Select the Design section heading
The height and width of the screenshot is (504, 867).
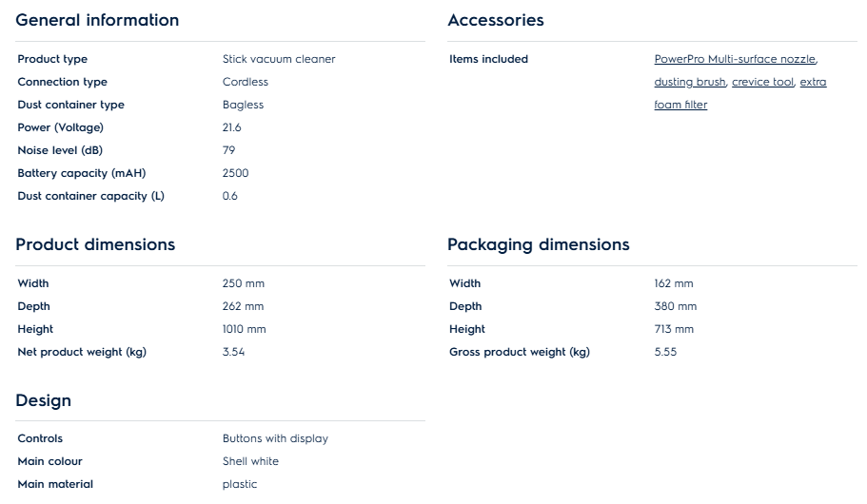coord(44,400)
